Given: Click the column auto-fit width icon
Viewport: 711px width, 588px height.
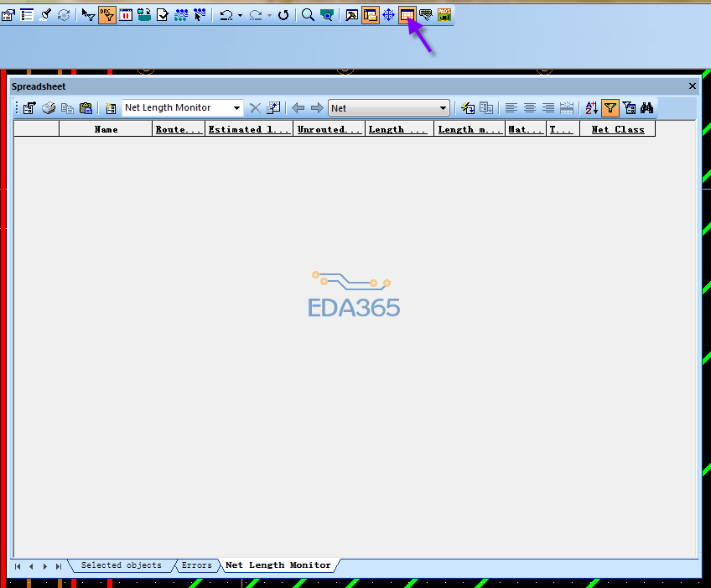Looking at the screenshot, I should (x=567, y=108).
